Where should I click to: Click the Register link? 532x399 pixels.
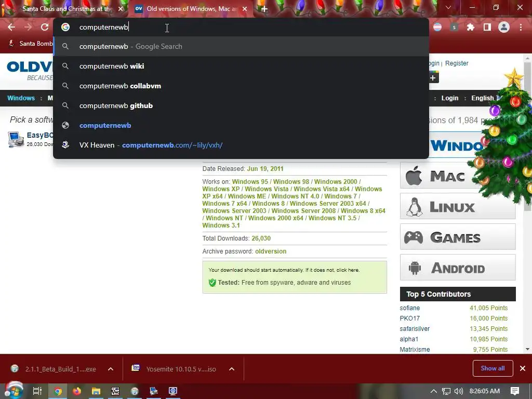point(457,63)
